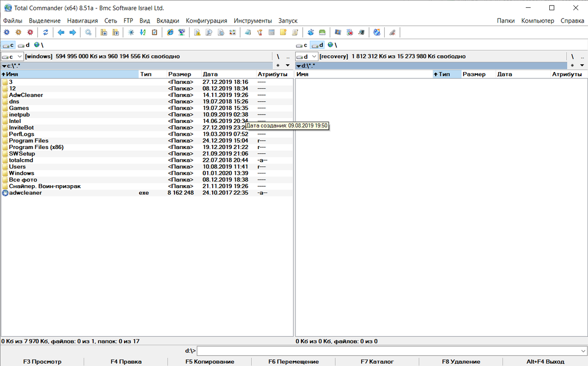Go to root with left panel backslash button
The width and height of the screenshot is (588, 366).
click(278, 57)
